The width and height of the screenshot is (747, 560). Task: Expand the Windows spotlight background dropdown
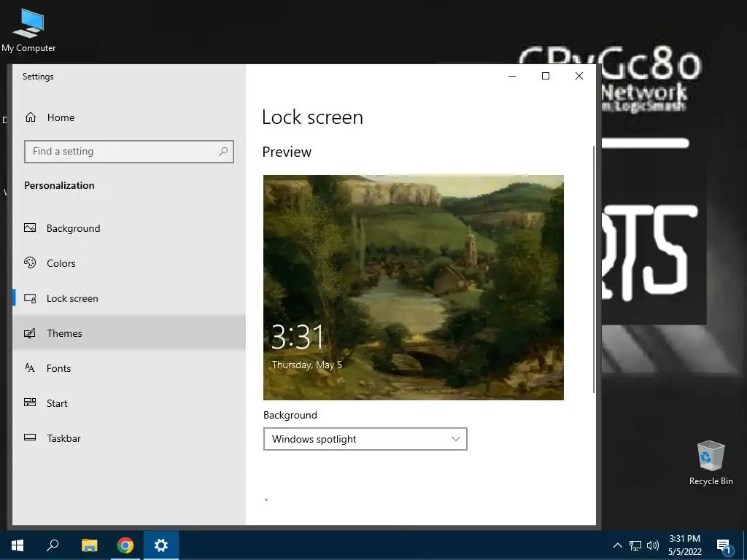(x=365, y=439)
